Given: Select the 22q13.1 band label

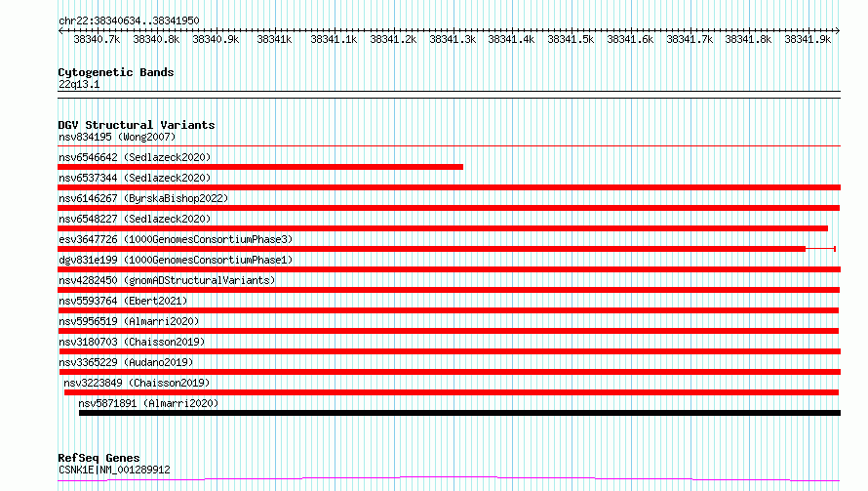Looking at the screenshot, I should [x=79, y=84].
